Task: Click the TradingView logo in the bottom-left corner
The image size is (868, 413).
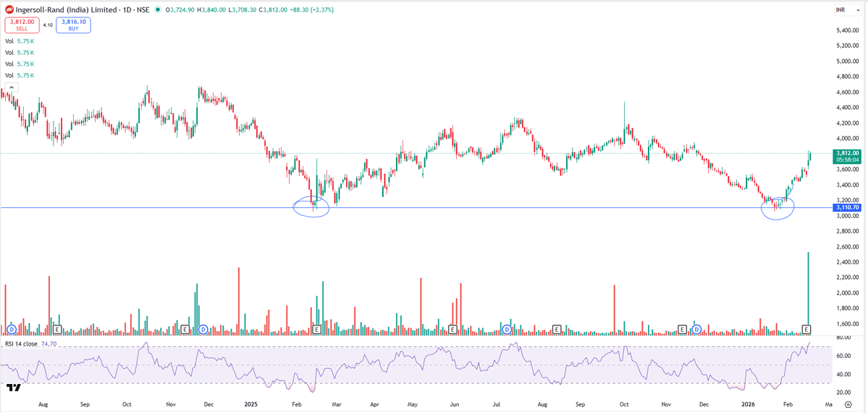Action: click(13, 387)
